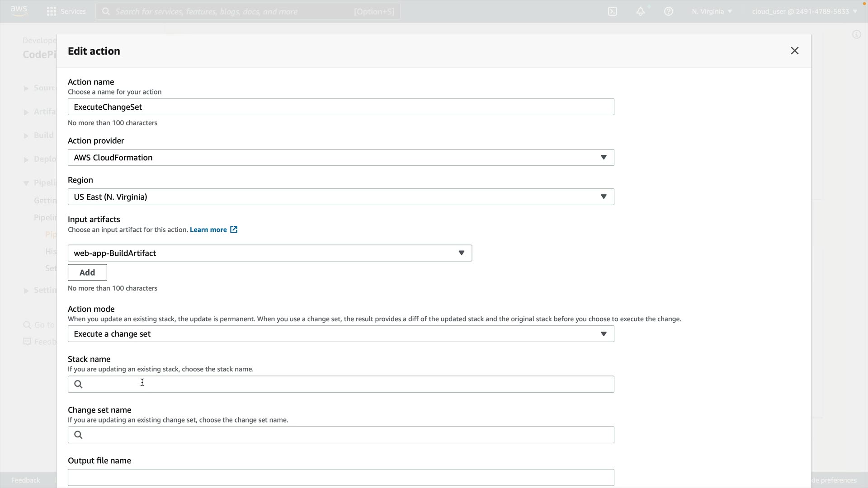Open the Action provider dropdown
Viewport: 868px width, 488px height.
point(340,157)
